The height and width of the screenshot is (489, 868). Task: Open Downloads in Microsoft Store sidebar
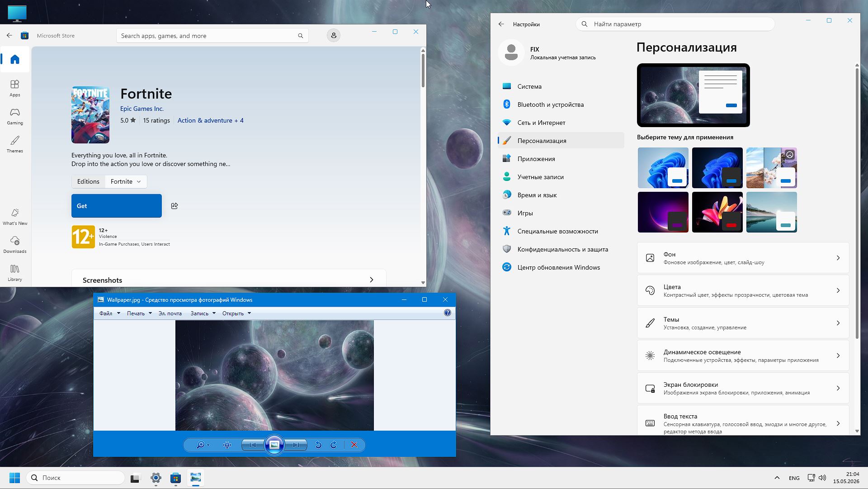coord(15,245)
